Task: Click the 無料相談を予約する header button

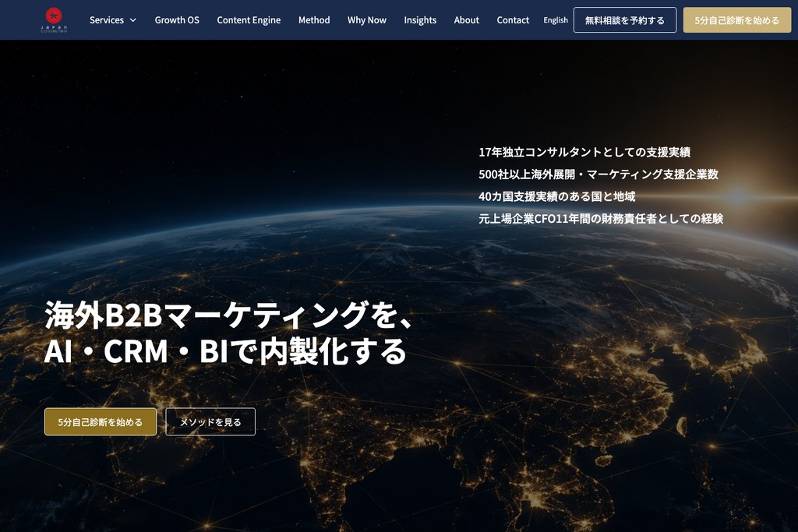Action: pyautogui.click(x=624, y=19)
